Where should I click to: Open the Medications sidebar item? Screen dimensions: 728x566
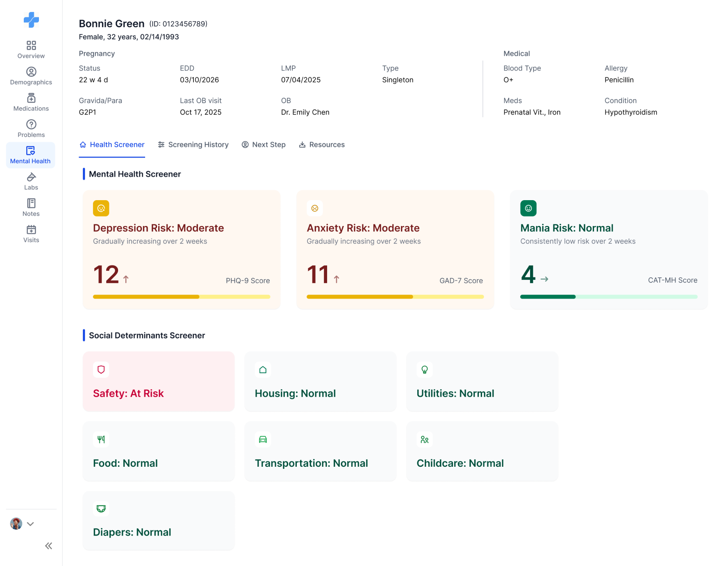click(x=31, y=102)
